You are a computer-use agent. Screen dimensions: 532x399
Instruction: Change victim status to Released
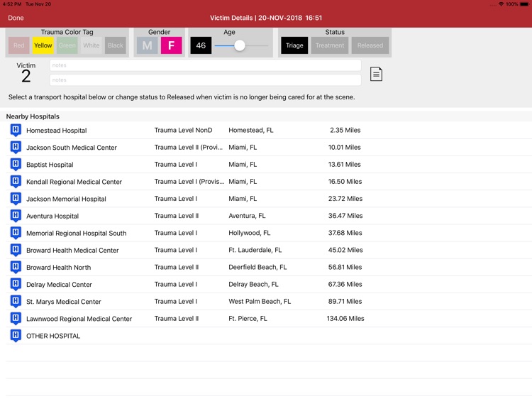370,45
